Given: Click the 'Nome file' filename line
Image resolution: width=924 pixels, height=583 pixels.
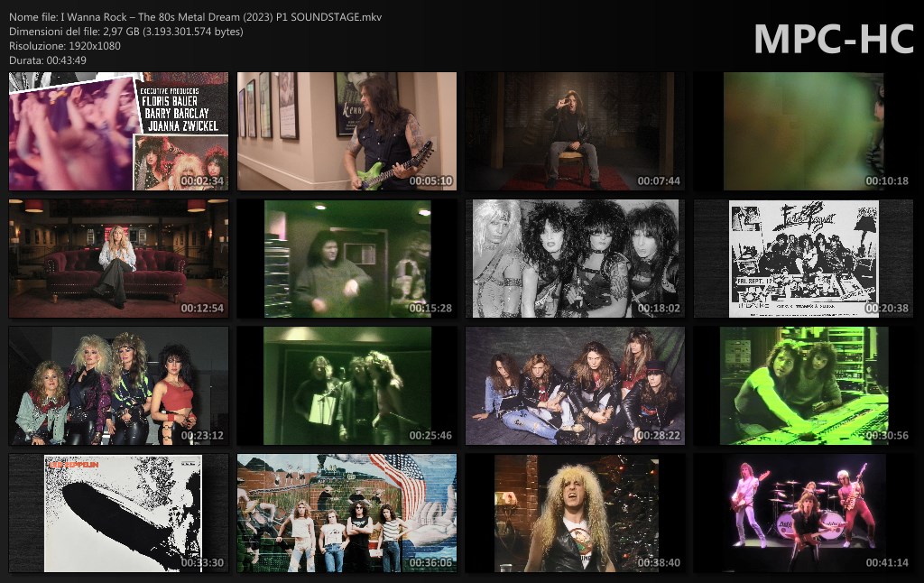Looking at the screenshot, I should pyautogui.click(x=195, y=17).
